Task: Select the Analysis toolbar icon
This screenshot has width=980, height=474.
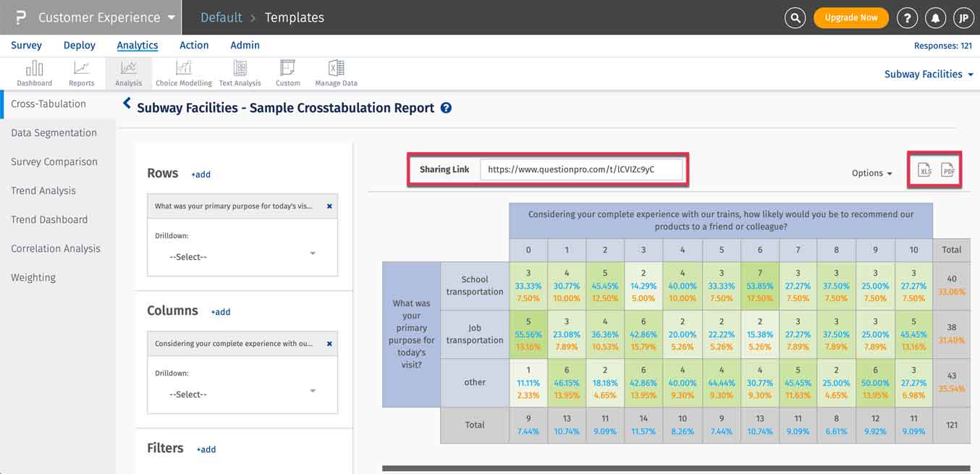Action: click(129, 74)
